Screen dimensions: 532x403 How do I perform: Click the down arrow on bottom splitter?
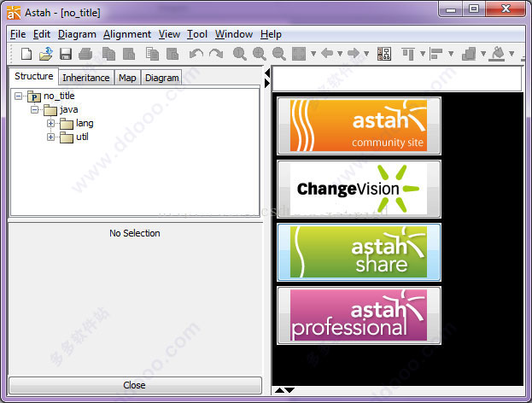click(x=289, y=390)
